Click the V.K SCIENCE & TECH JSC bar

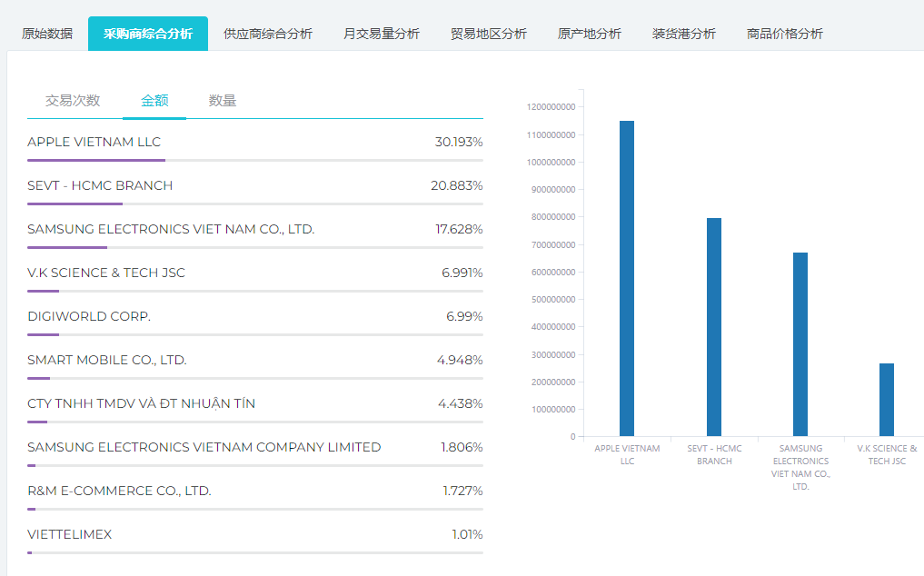coord(887,400)
